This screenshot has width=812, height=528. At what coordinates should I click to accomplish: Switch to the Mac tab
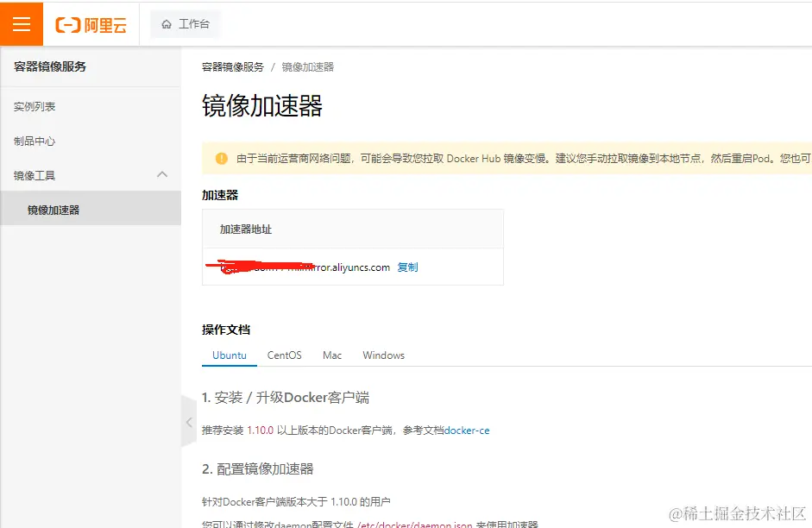pos(332,355)
